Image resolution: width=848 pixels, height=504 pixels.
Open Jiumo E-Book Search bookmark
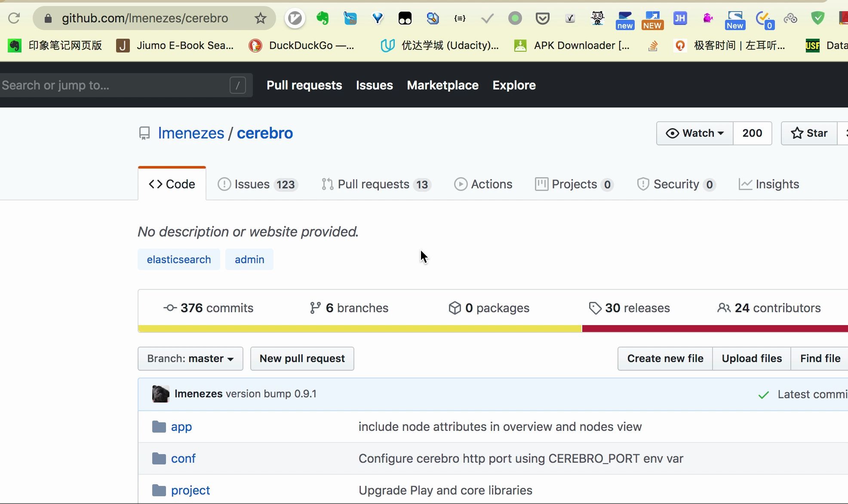click(x=175, y=45)
